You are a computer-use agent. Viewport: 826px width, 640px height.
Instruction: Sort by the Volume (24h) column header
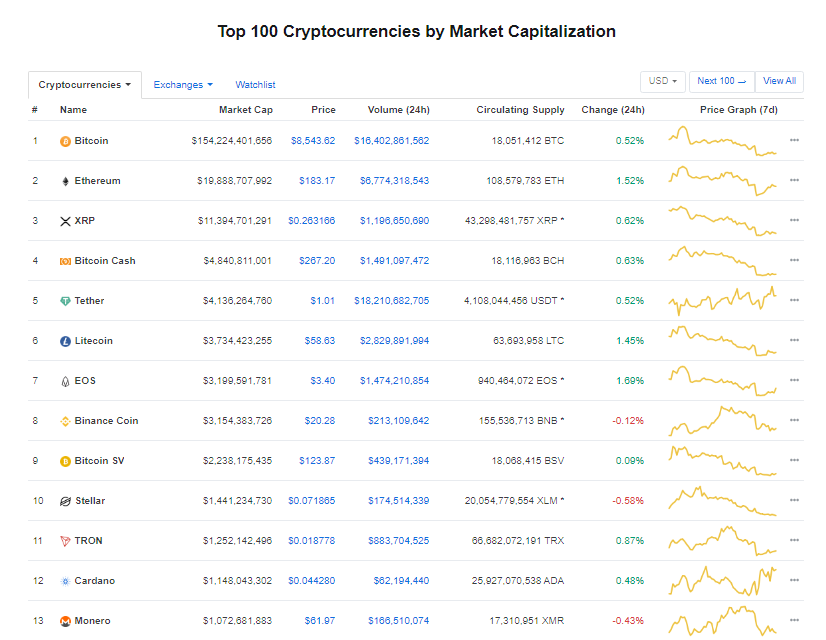point(399,110)
